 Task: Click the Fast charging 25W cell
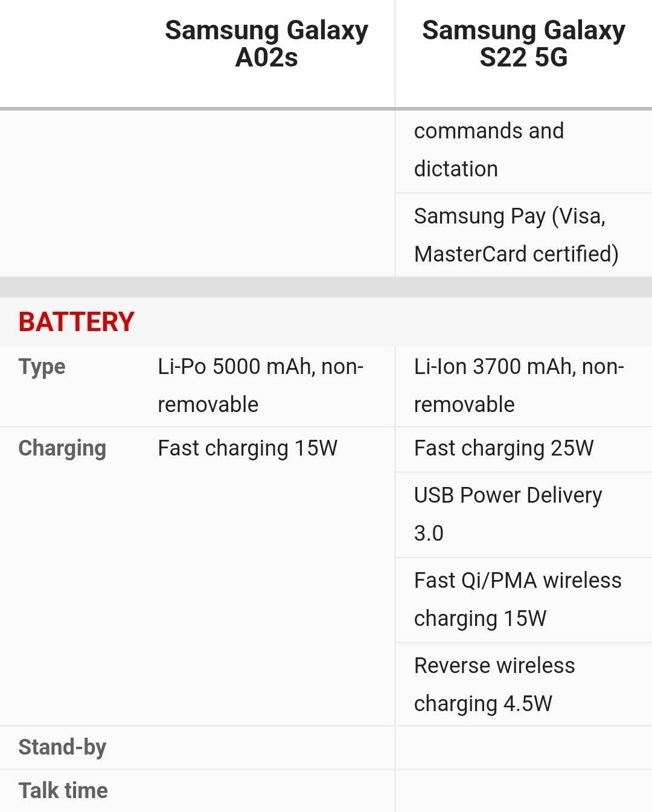(503, 448)
